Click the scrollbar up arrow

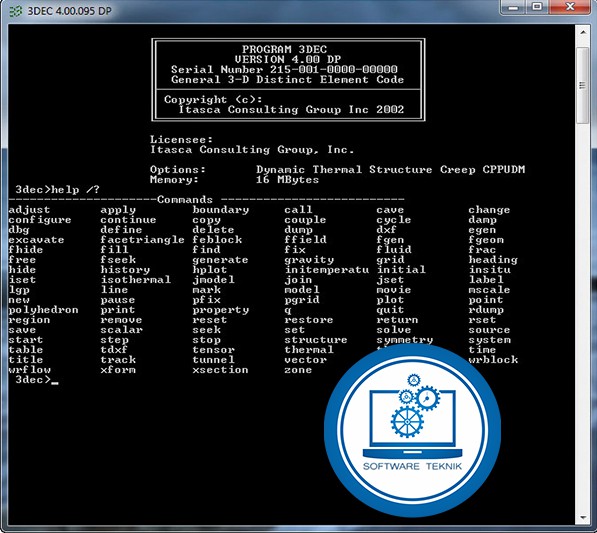pyautogui.click(x=583, y=33)
